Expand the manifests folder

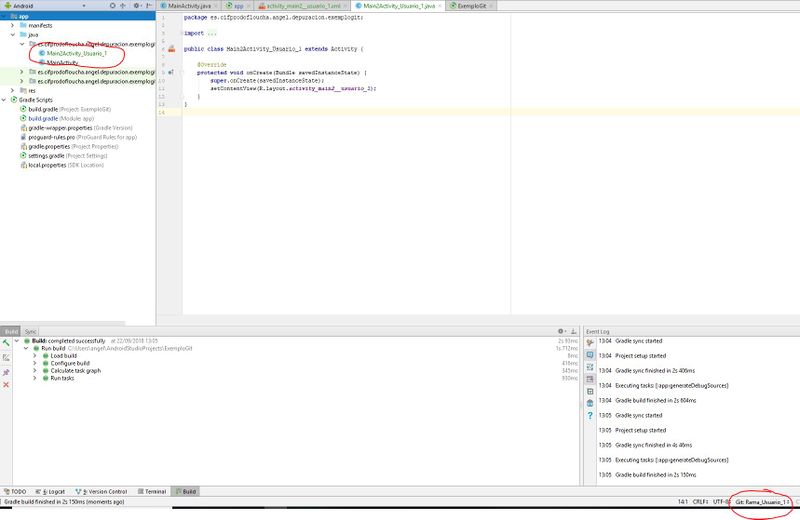13,25
